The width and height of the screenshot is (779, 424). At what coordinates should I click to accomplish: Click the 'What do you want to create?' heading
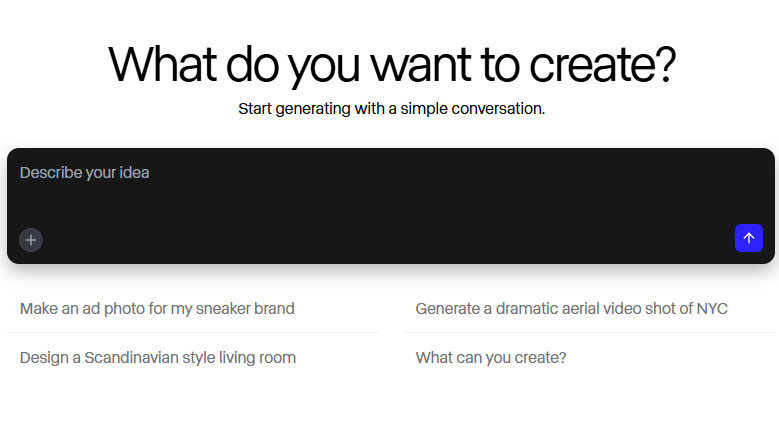click(x=392, y=65)
